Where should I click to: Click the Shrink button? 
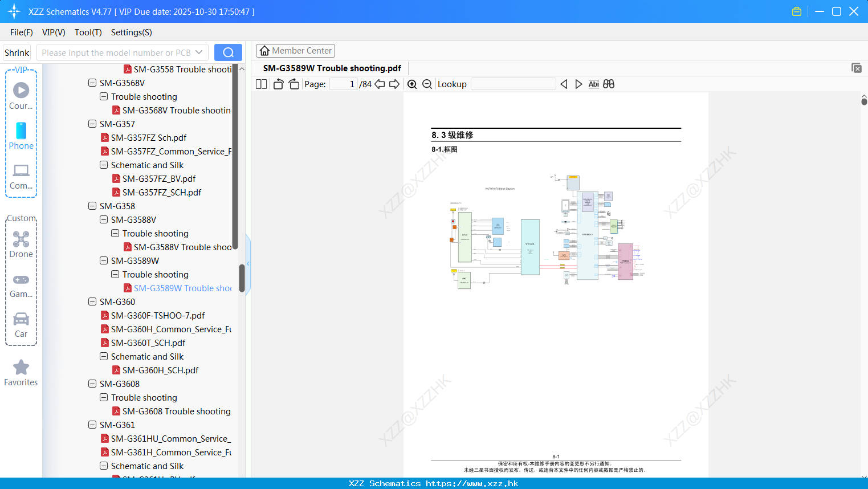(17, 52)
